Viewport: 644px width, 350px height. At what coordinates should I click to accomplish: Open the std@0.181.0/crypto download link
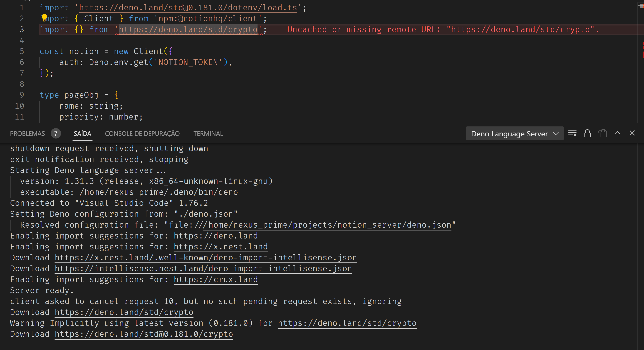(x=144, y=334)
